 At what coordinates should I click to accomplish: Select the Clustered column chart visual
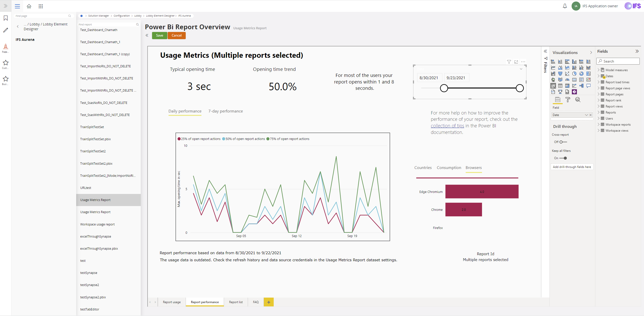[x=574, y=62]
